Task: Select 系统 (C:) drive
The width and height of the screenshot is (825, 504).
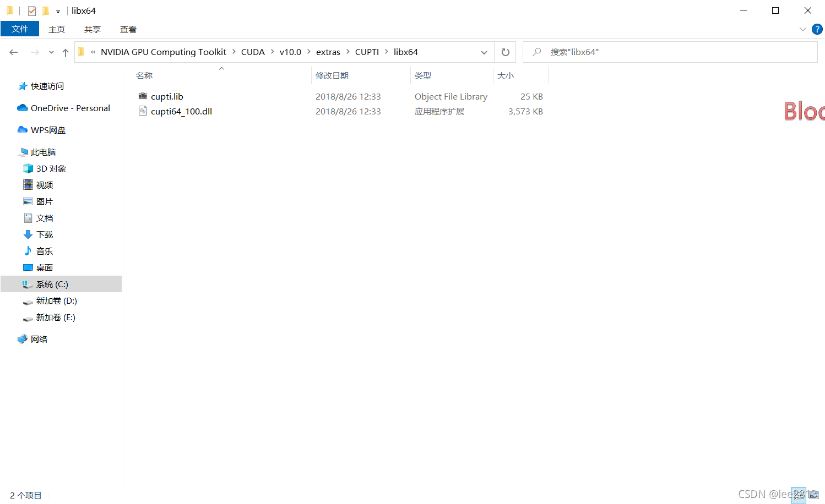Action: pos(61,284)
